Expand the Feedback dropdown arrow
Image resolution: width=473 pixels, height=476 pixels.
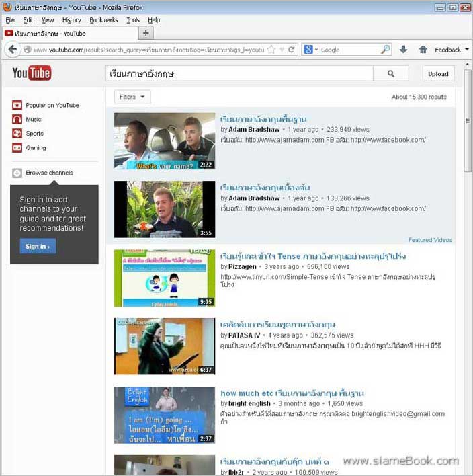467,49
